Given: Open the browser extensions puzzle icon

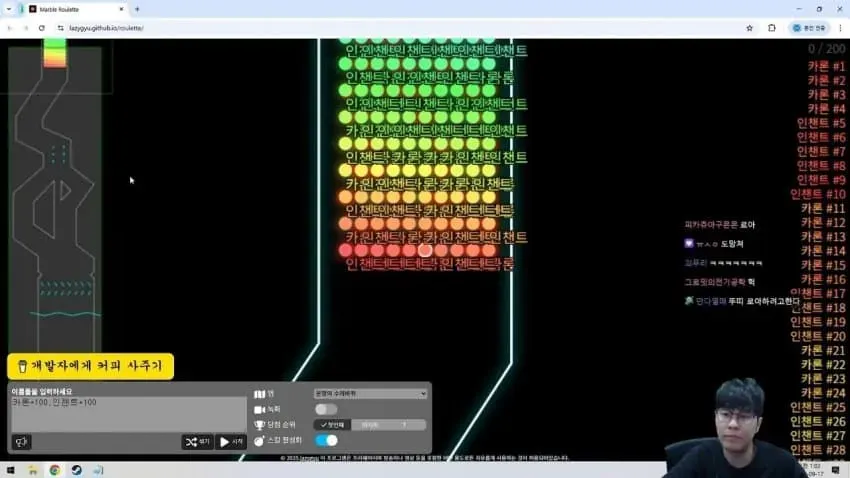Looking at the screenshot, I should pos(772,28).
